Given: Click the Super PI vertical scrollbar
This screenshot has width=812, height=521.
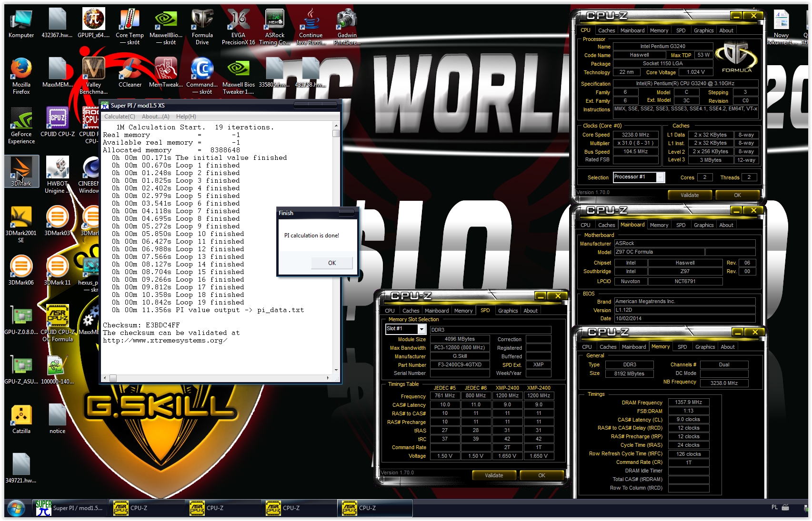Looking at the screenshot, I should tap(336, 247).
